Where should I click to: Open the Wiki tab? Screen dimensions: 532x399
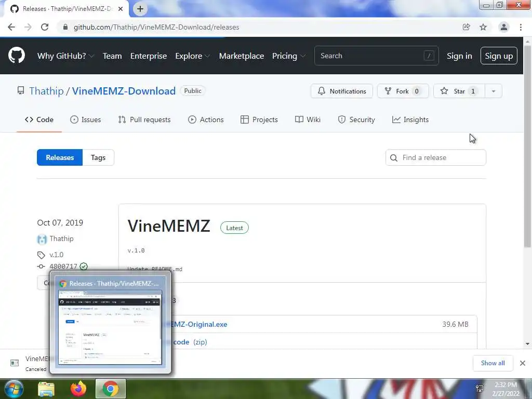click(x=308, y=119)
